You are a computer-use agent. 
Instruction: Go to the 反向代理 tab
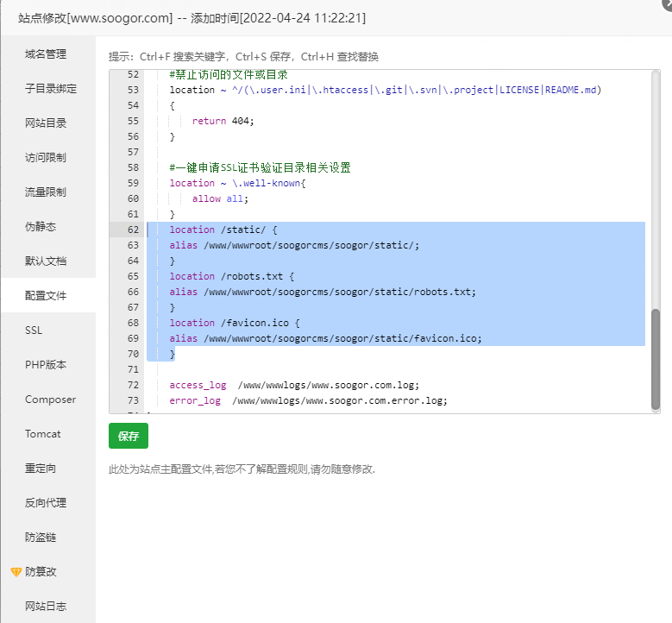coord(46,502)
